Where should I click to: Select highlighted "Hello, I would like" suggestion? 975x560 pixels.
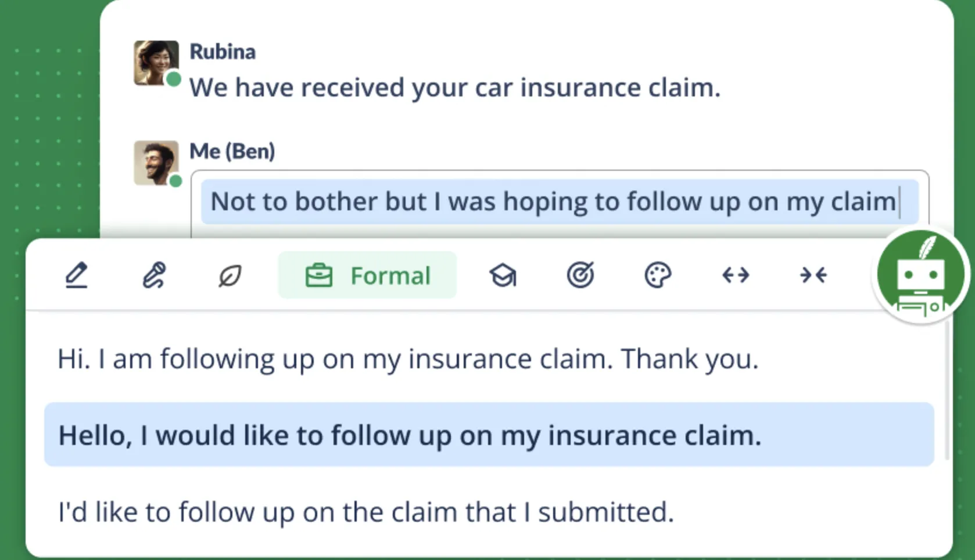coord(410,435)
